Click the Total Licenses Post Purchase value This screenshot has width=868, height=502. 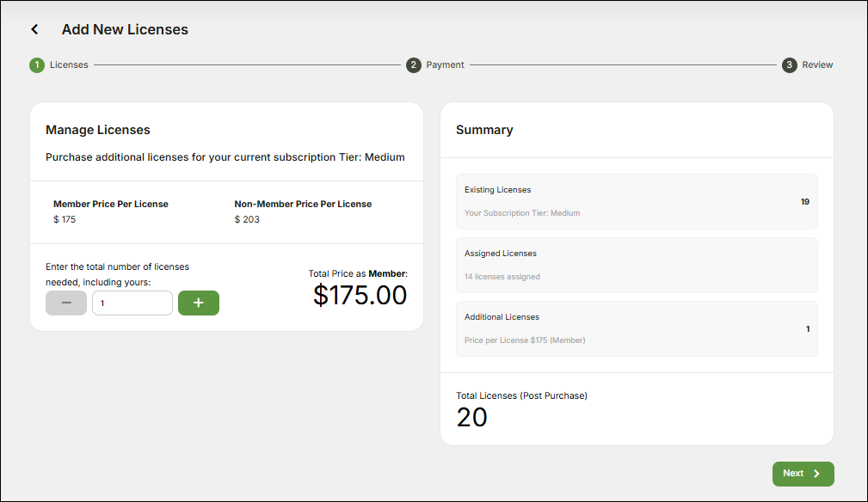tap(471, 416)
